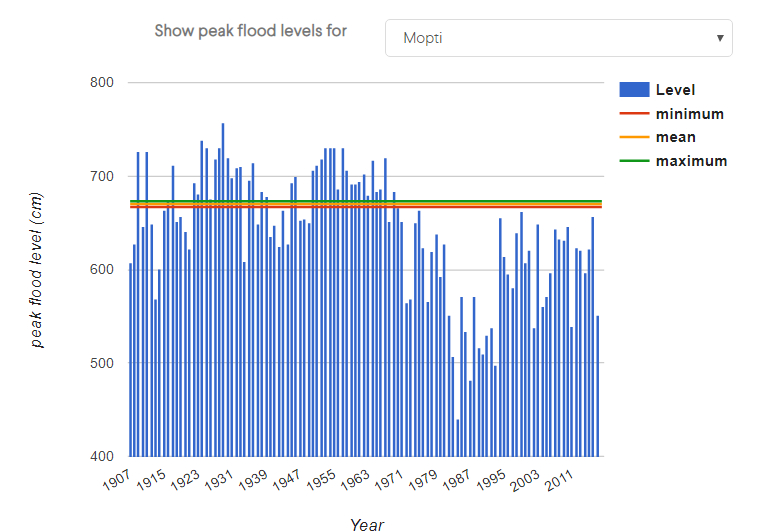This screenshot has height=531, width=765.
Task: Click the 'Show peak flood levels for' label
Action: tap(251, 31)
